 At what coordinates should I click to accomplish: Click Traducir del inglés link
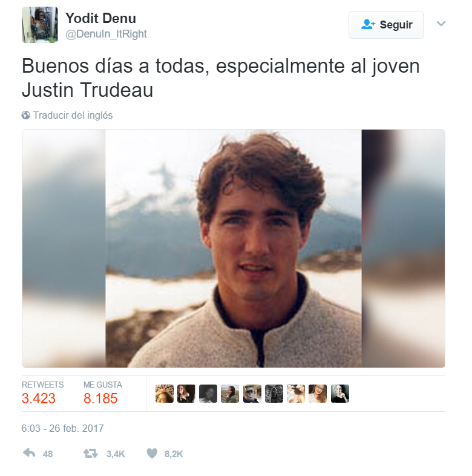pyautogui.click(x=73, y=115)
